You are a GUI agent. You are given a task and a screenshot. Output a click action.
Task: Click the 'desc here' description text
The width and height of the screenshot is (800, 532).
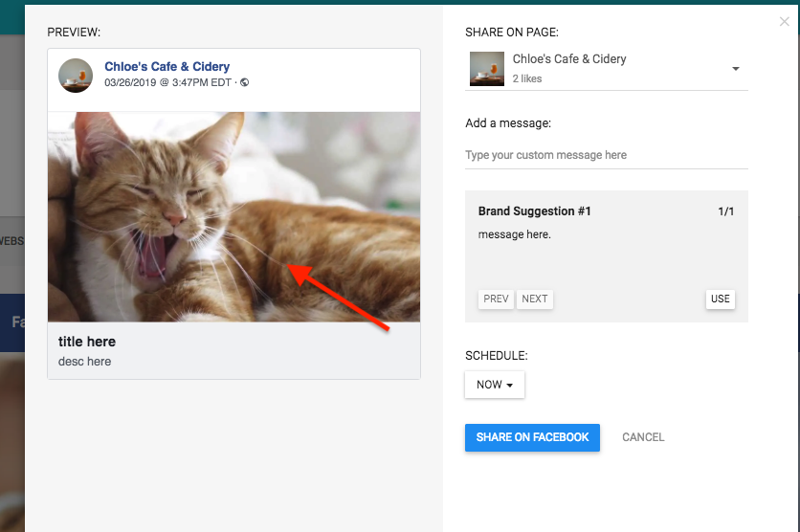pyautogui.click(x=85, y=362)
